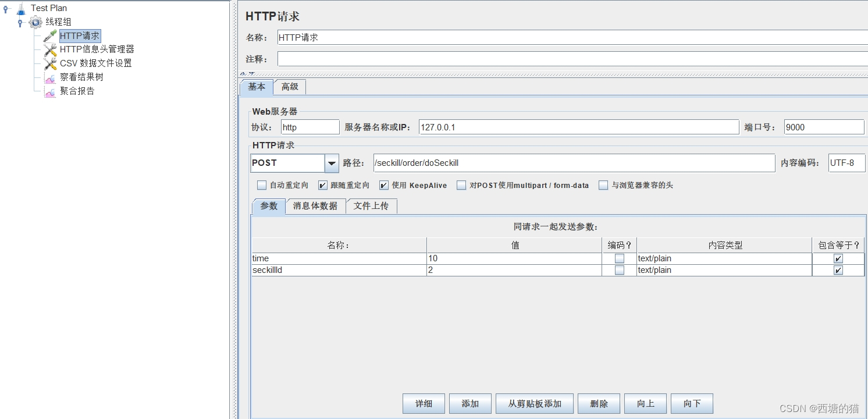Toggle 编码 checkbox for seckillId row
The height and width of the screenshot is (419, 868).
[620, 270]
